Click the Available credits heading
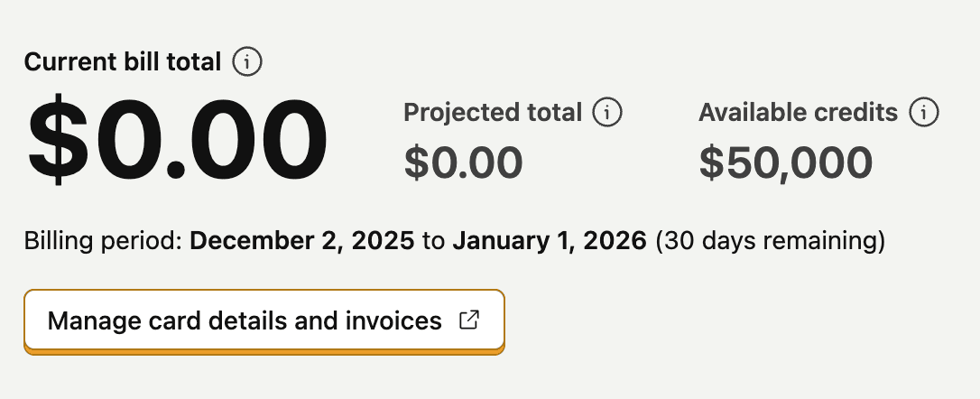The width and height of the screenshot is (980, 399). (798, 113)
